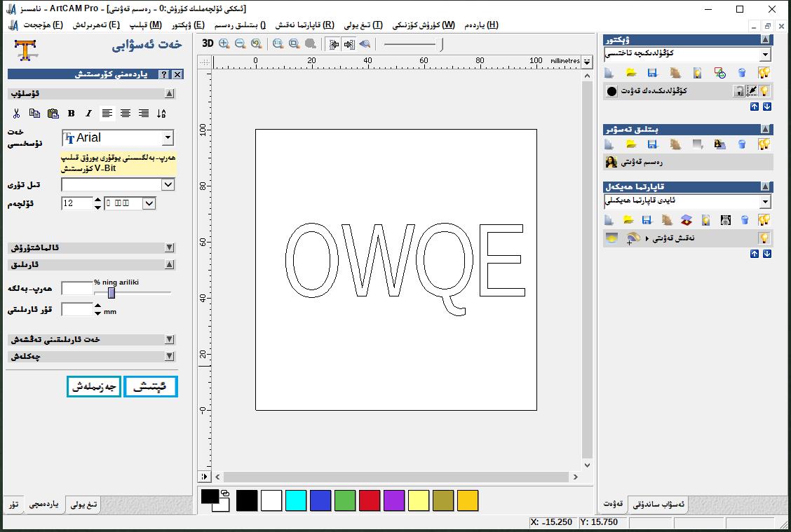The image size is (791, 532).
Task: Create a new layer in the بىتلىق تەسۋىر panel
Action: (x=609, y=144)
